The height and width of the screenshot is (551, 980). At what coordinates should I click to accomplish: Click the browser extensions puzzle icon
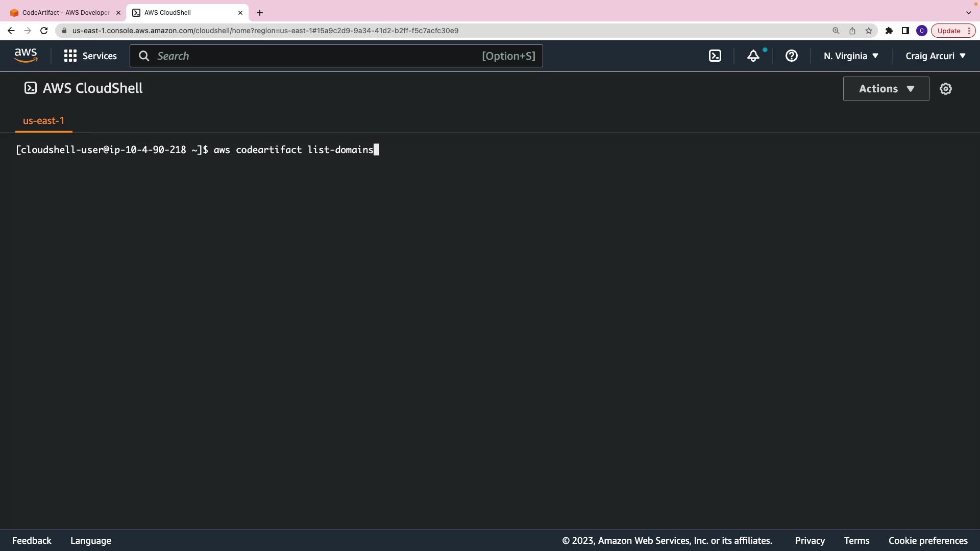pos(889,31)
